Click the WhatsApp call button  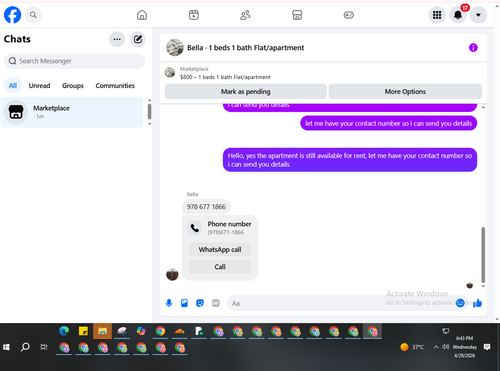[x=220, y=249]
